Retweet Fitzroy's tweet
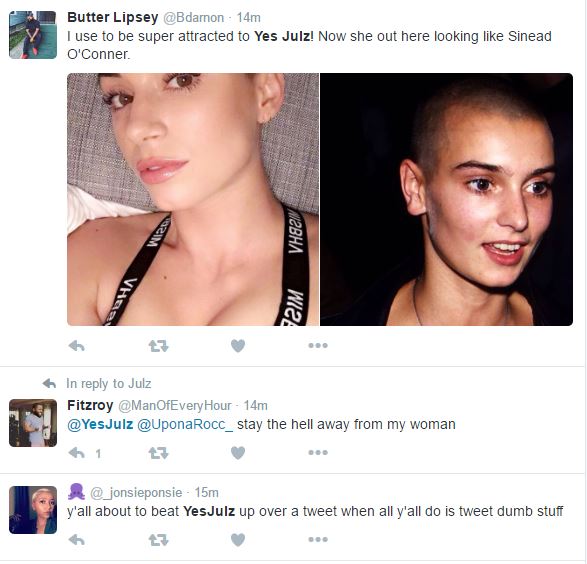 [158, 453]
